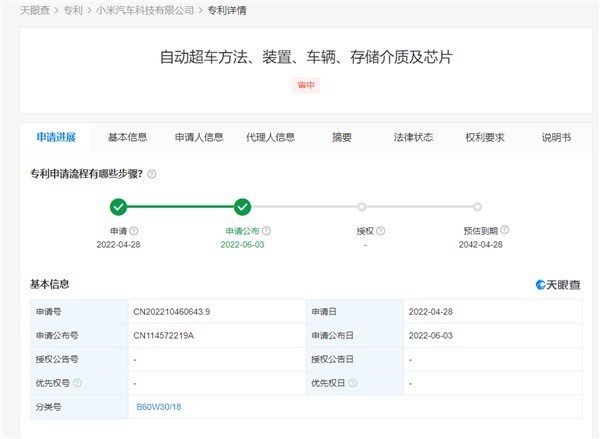Click 申请公布日 value 2022-06-03 in table
Image resolution: width=600 pixels, height=439 pixels.
point(430,336)
